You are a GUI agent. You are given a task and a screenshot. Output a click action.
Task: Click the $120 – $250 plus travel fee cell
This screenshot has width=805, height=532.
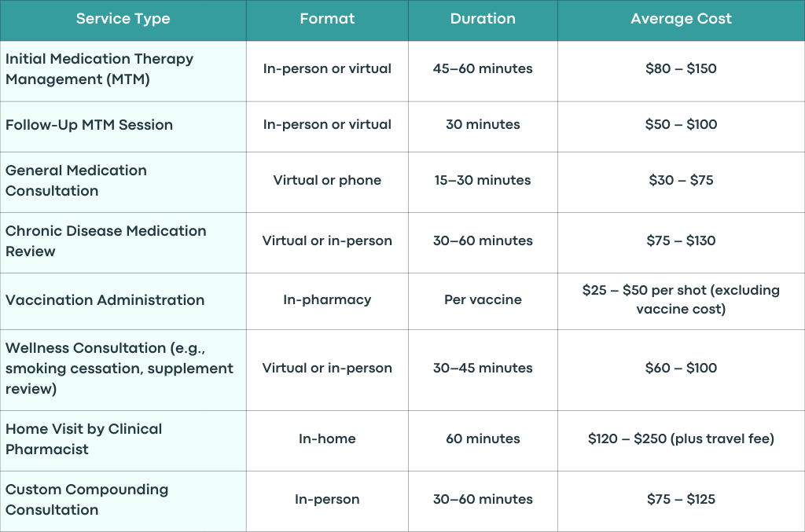(x=682, y=441)
